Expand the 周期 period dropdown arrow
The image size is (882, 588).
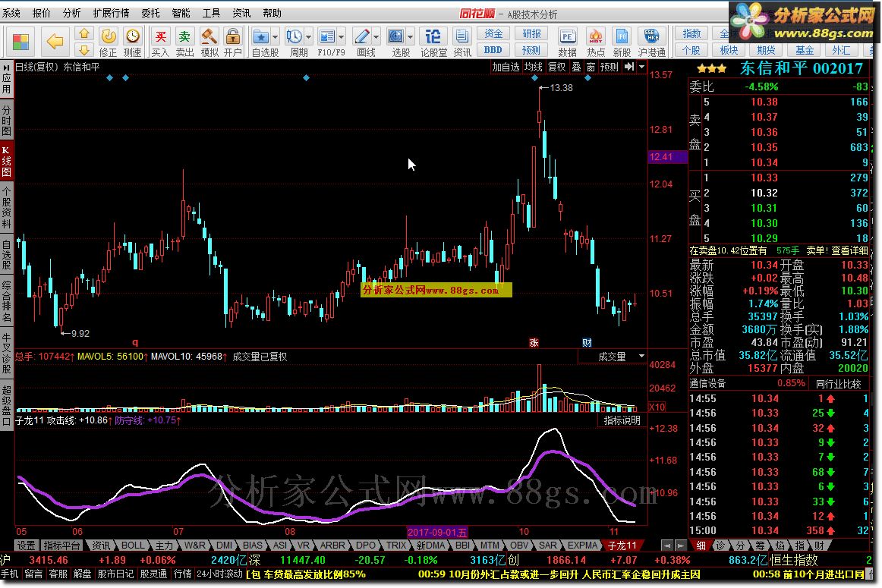(x=308, y=37)
